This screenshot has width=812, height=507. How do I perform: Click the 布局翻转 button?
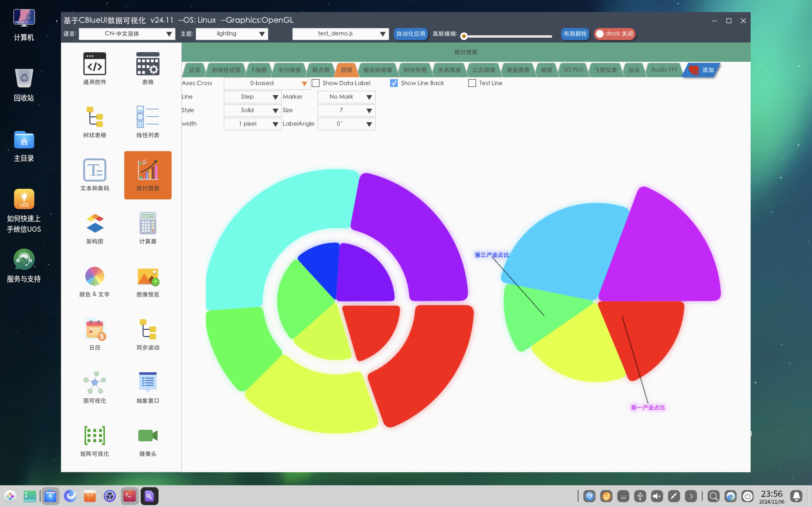click(x=575, y=34)
